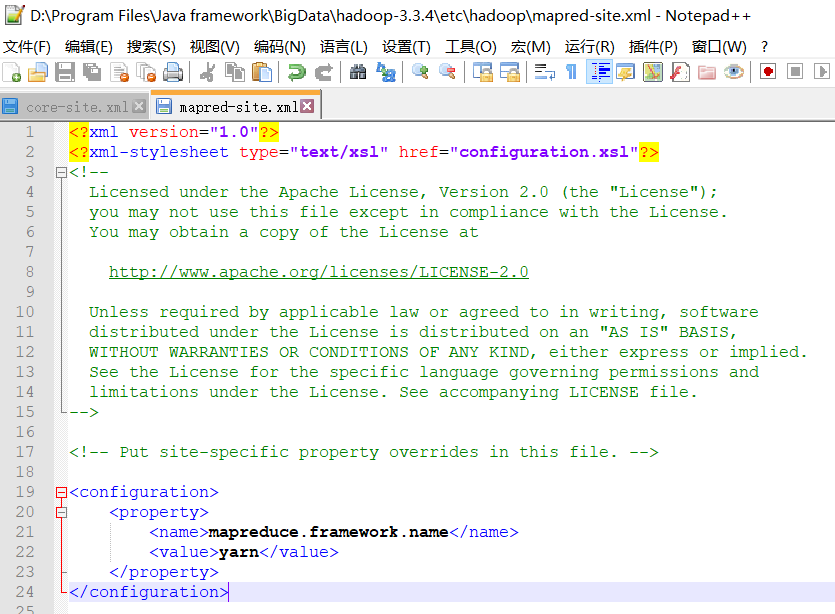Collapse the property fold on line 20
835x614 pixels.
[x=61, y=512]
